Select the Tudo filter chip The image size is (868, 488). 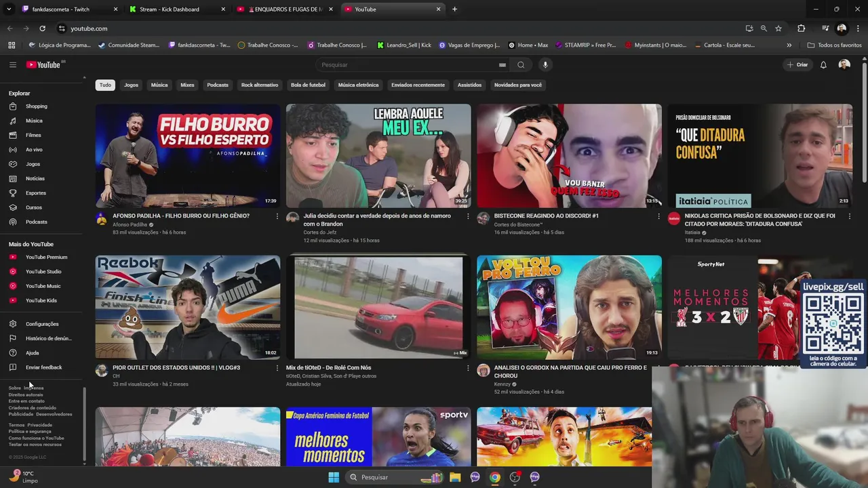(105, 85)
